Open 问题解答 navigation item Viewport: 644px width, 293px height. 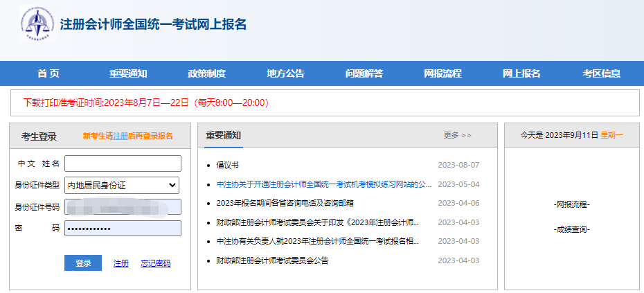click(364, 73)
